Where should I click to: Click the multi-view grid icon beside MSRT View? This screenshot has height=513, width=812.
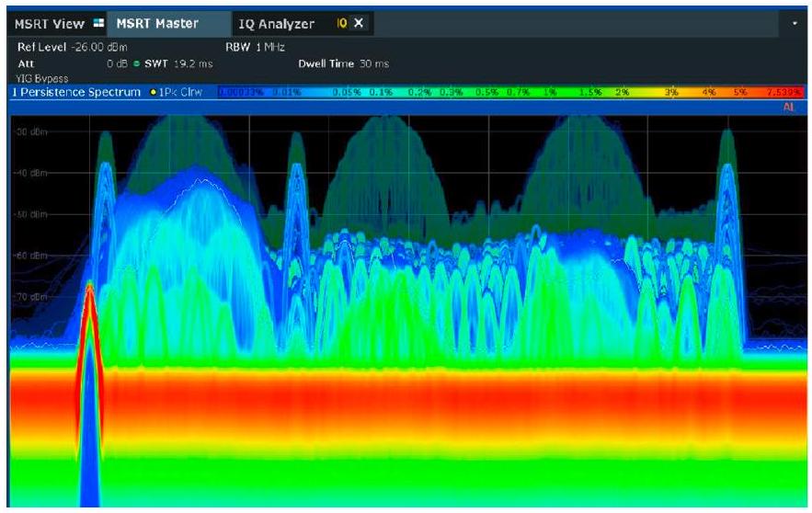(95, 24)
